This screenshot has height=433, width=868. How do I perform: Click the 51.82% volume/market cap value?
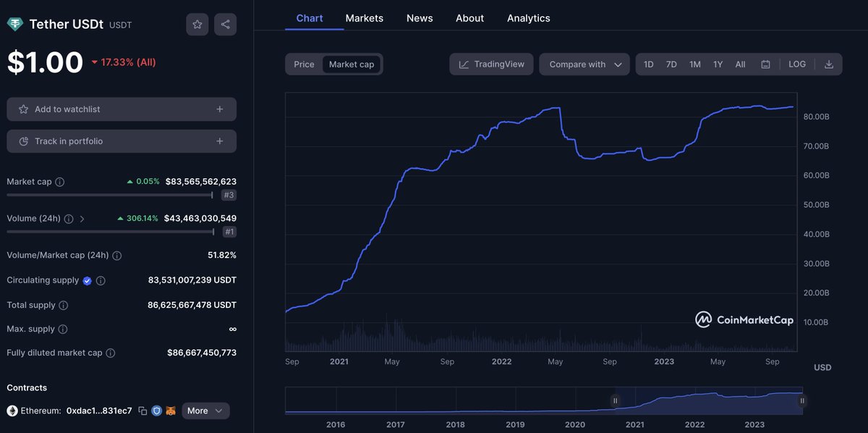point(222,256)
